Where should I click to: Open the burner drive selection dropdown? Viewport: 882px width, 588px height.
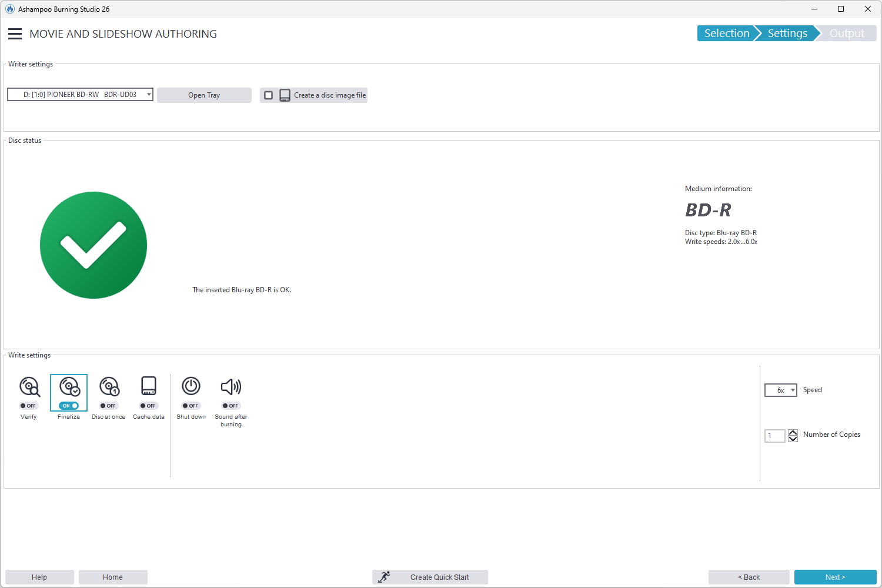147,94
